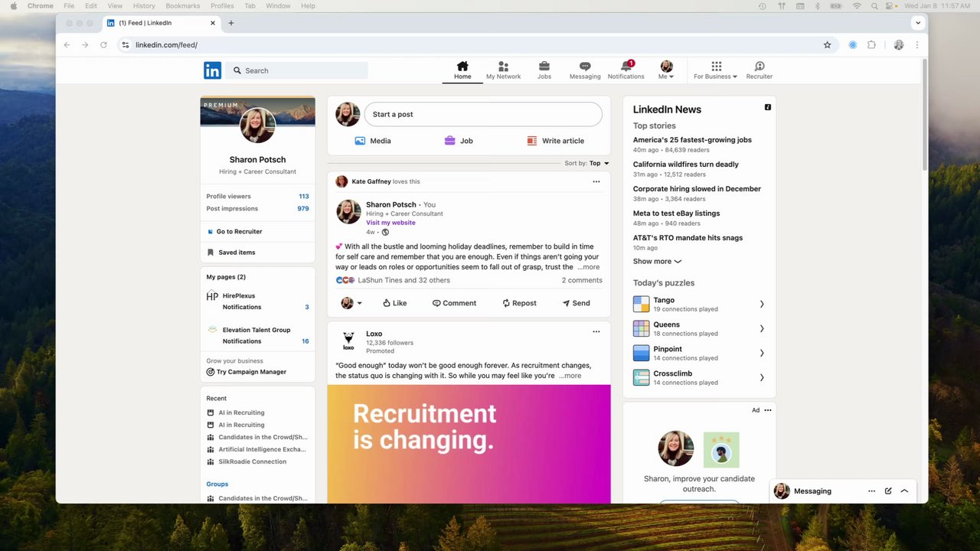Go to Recruiter link

pyautogui.click(x=239, y=231)
